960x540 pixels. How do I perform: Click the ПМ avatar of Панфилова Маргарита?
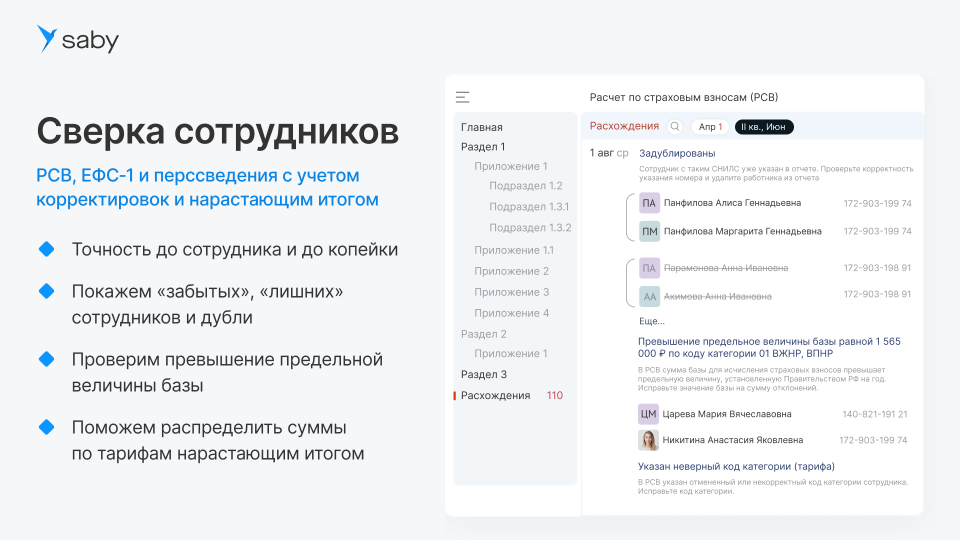[649, 231]
